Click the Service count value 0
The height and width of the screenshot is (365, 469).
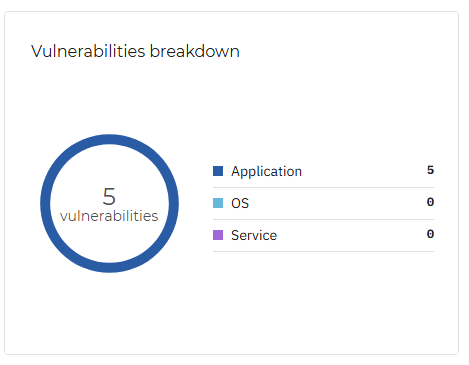coord(430,234)
